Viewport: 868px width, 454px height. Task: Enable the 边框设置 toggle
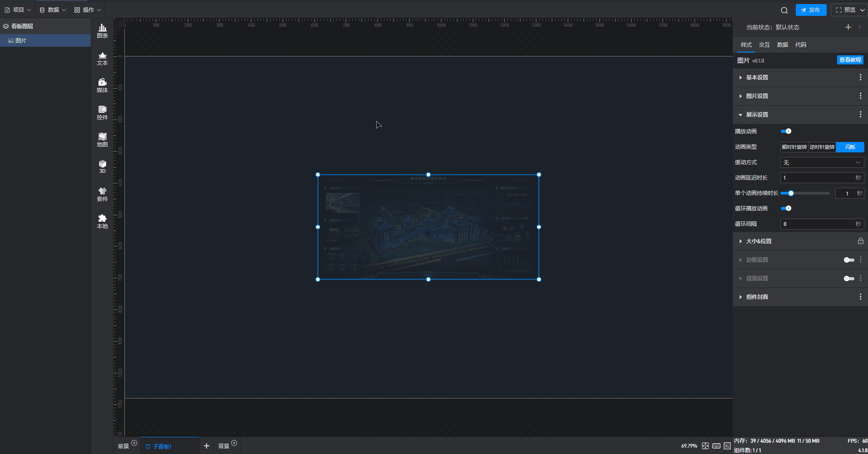(x=848, y=260)
